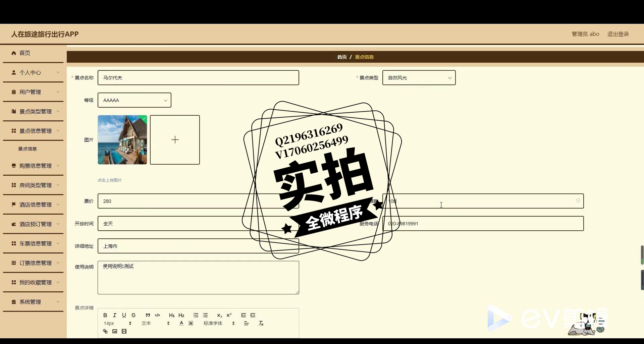Screen dimensions: 644x344
Task: Insert a video into the editor
Action: tap(124, 331)
